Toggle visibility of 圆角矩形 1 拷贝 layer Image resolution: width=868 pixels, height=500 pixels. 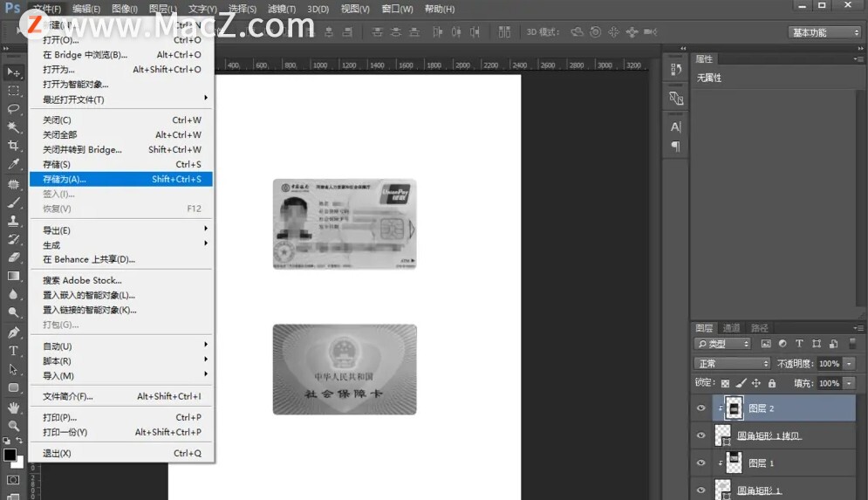tap(701, 435)
